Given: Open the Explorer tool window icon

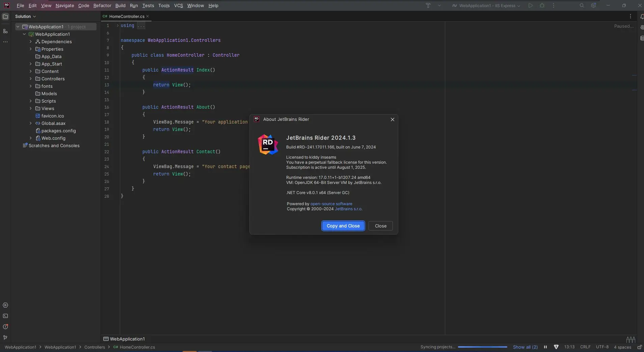Looking at the screenshot, I should pos(5,17).
